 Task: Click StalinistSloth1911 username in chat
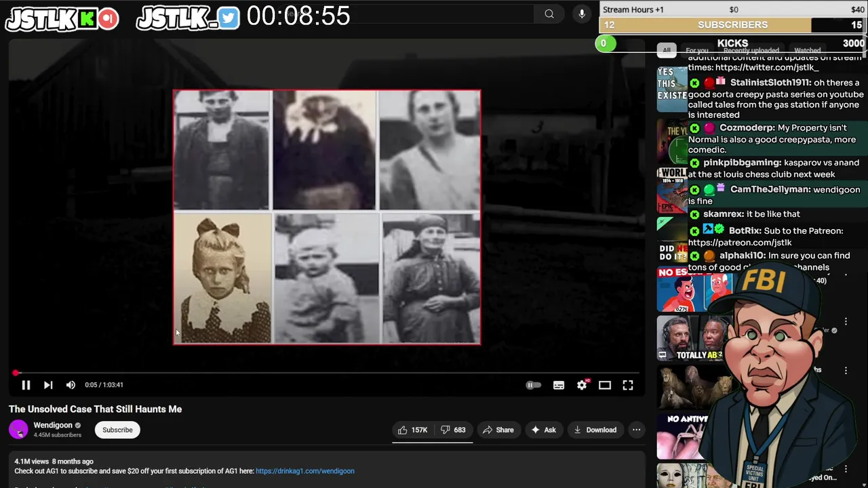[x=770, y=83]
